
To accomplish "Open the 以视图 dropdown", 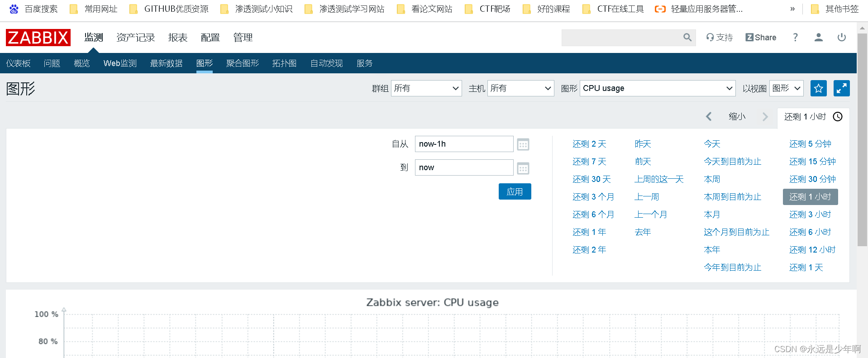I will point(787,88).
